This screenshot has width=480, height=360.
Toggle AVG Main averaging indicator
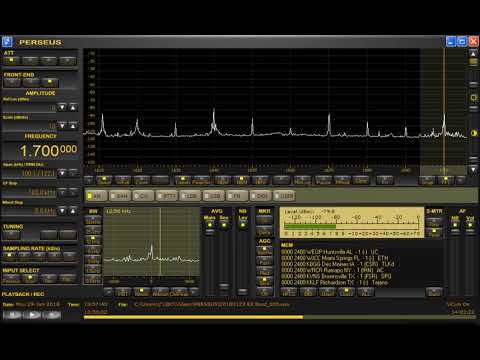click(x=210, y=225)
